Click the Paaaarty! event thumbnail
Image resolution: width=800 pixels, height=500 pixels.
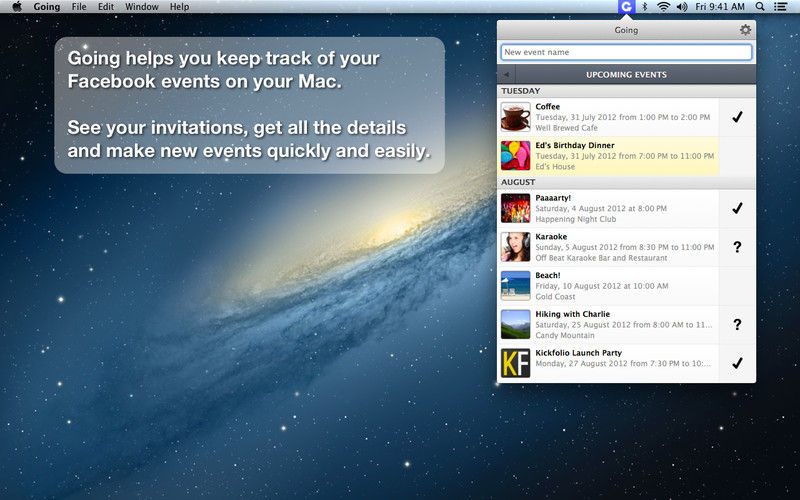pos(515,208)
